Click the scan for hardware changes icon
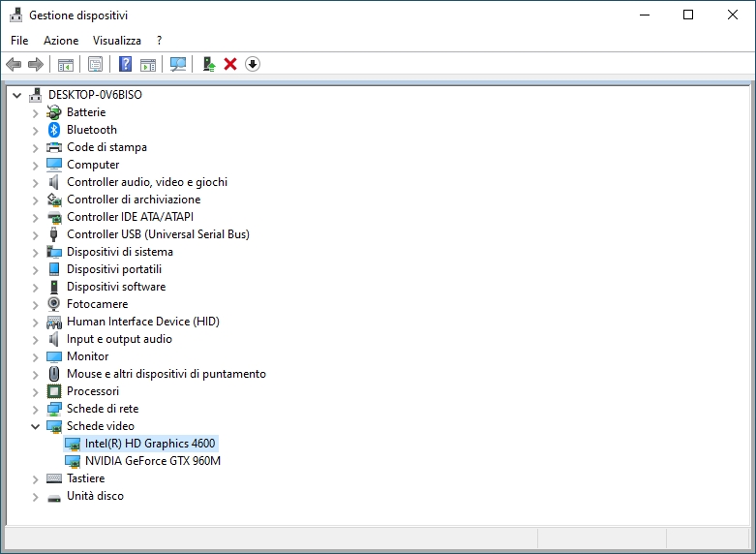 point(178,64)
